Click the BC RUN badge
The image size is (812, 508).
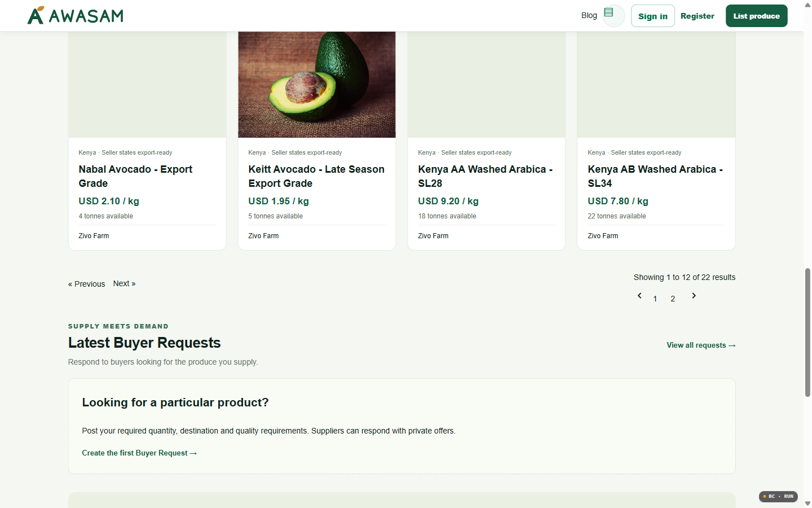[778, 496]
